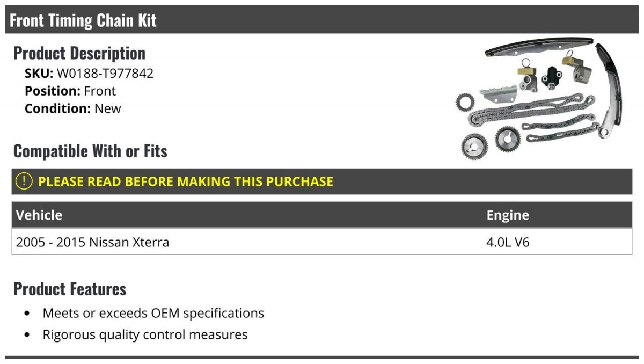Click the Vehicle column header
Viewport: 644px width, 364px height.
coord(39,215)
